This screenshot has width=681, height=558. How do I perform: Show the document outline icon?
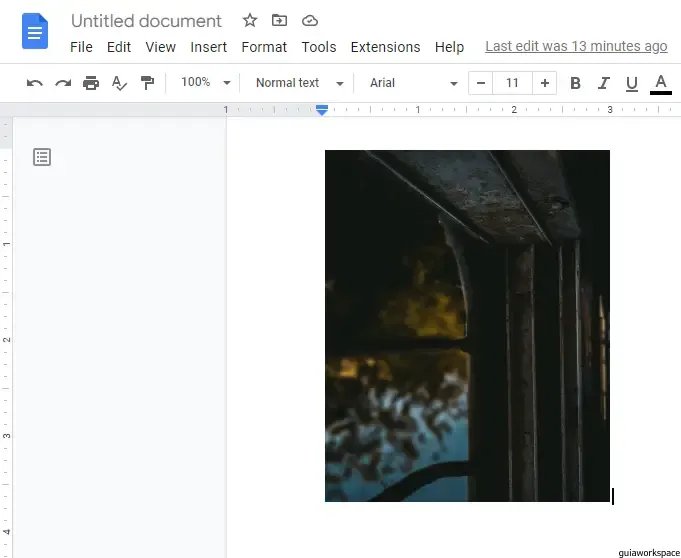[42, 157]
